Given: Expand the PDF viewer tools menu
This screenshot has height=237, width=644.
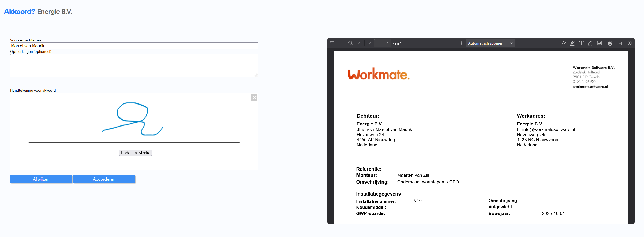Looking at the screenshot, I should [630, 43].
